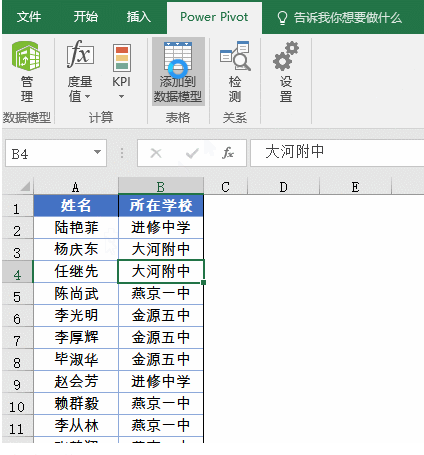Click the 检测 relationships detect icon
Screen dimensions: 424x455
(235, 56)
